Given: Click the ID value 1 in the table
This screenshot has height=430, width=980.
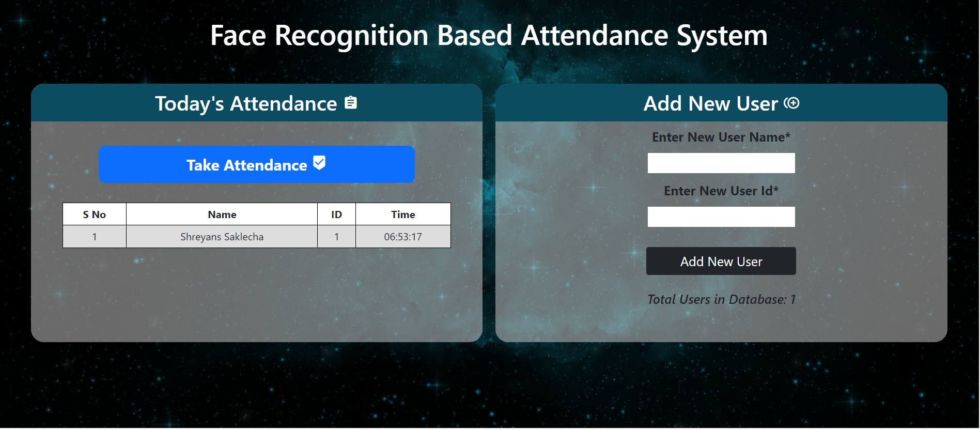Looking at the screenshot, I should 336,237.
